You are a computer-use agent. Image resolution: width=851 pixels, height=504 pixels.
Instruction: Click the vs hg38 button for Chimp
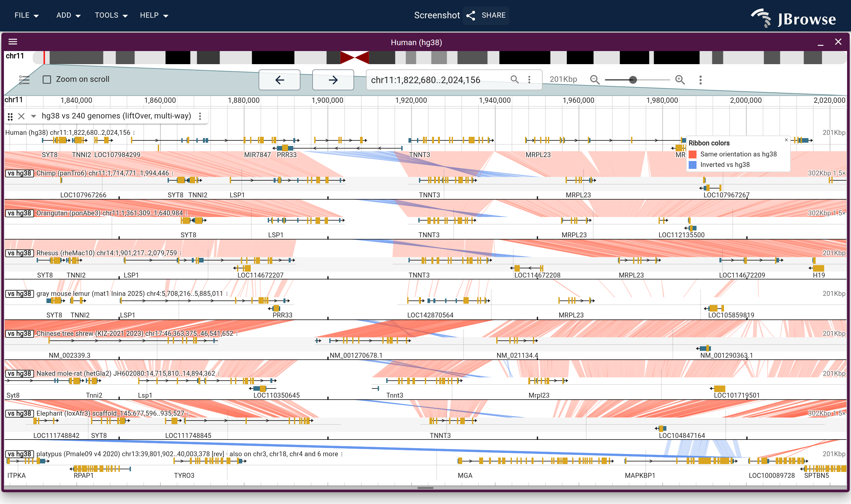(x=19, y=173)
